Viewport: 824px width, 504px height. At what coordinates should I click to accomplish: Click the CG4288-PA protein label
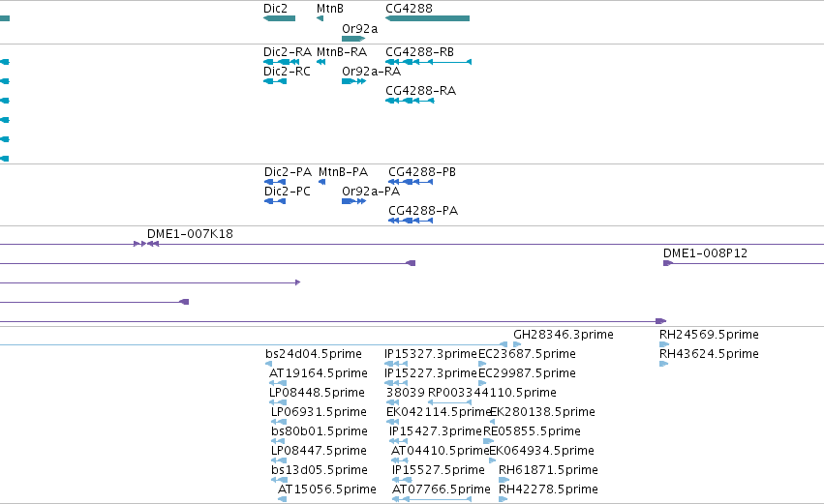click(423, 211)
